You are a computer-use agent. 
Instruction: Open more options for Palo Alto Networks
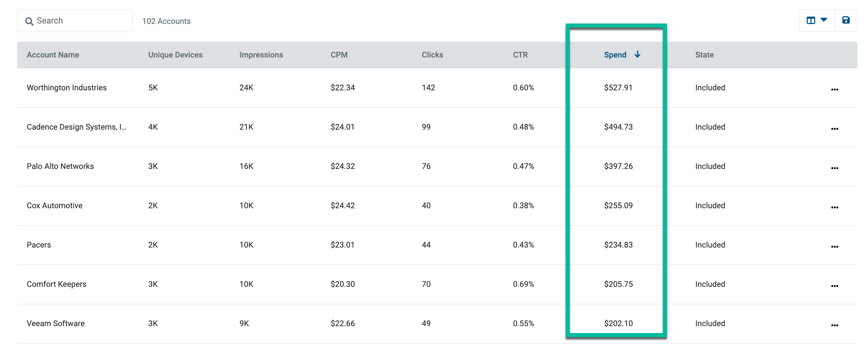(x=834, y=168)
